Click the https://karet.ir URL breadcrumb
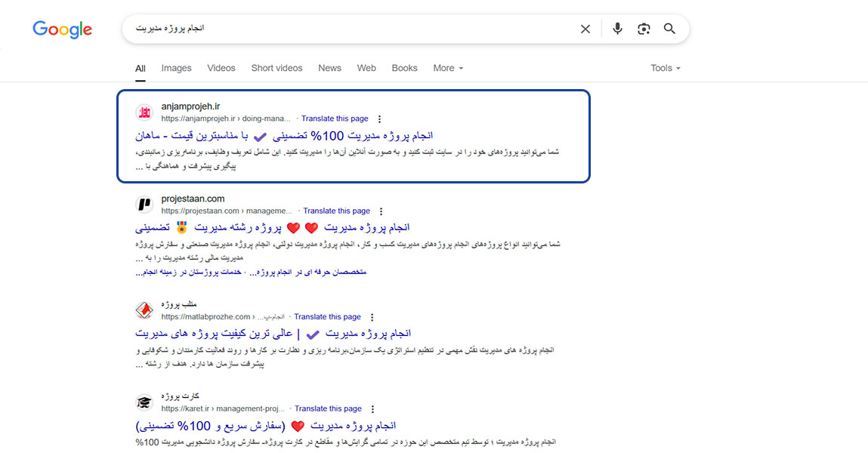868x453 pixels. click(223, 408)
